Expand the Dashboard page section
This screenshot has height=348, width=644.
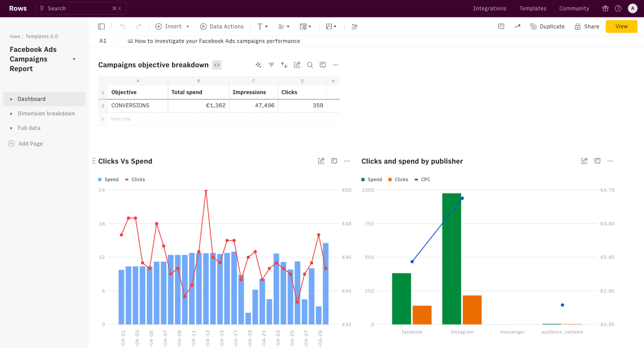[x=11, y=99]
